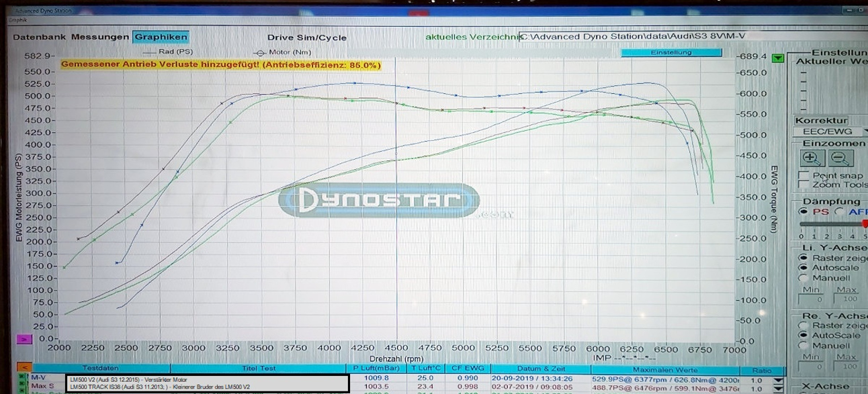Click the magenta arrow button below the Y-axis

point(24,340)
